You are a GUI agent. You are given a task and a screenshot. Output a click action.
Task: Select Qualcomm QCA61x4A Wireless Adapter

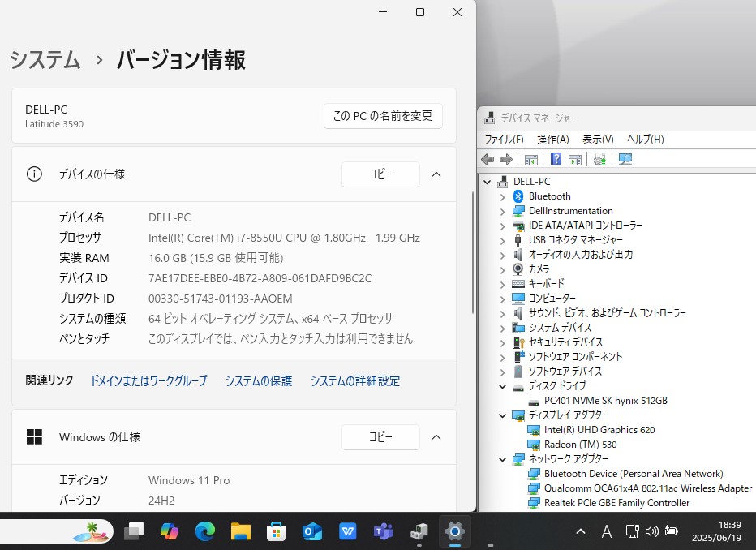[648, 488]
